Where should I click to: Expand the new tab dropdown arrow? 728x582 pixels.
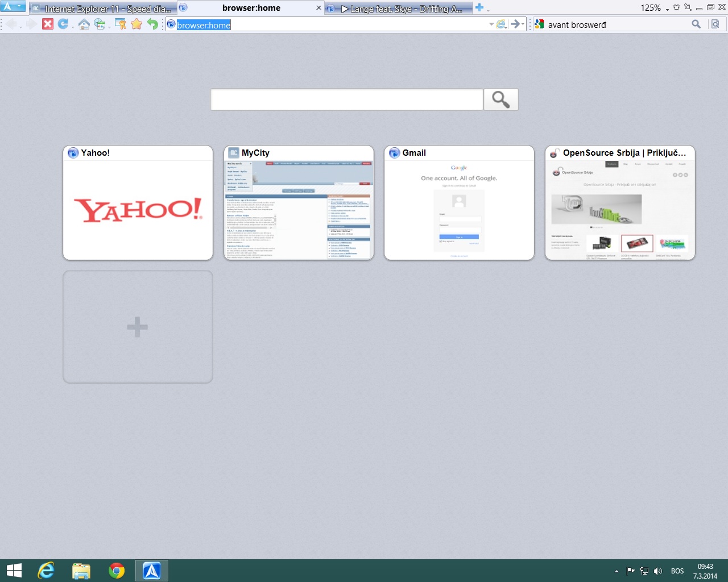pos(487,10)
